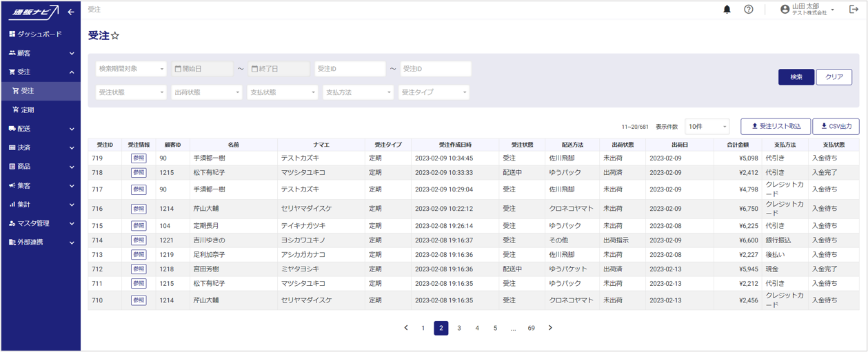The width and height of the screenshot is (868, 352).
Task: Click the CSV出力 button
Action: 836,127
